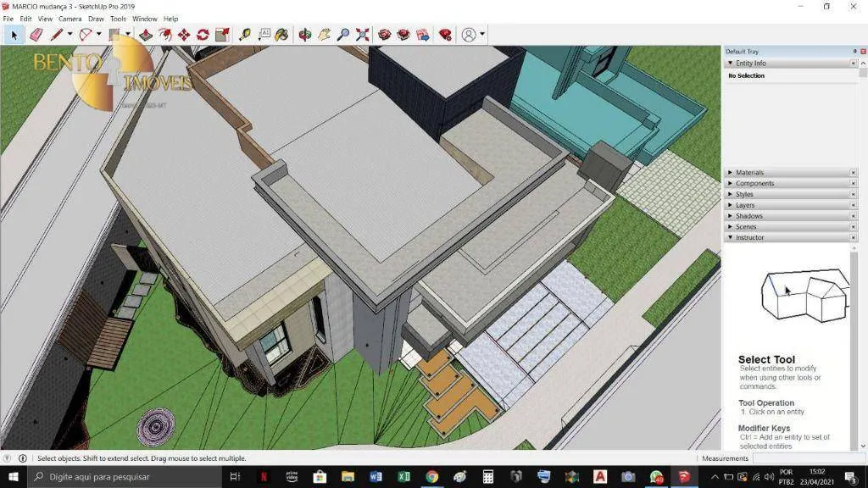
Task: Click the Instructor Select tool illustration
Action: tap(806, 294)
